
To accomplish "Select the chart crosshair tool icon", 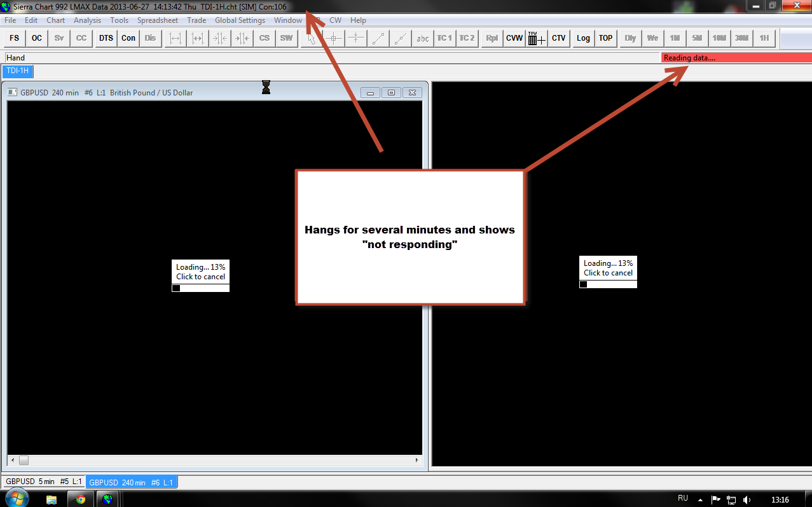I will tap(334, 38).
